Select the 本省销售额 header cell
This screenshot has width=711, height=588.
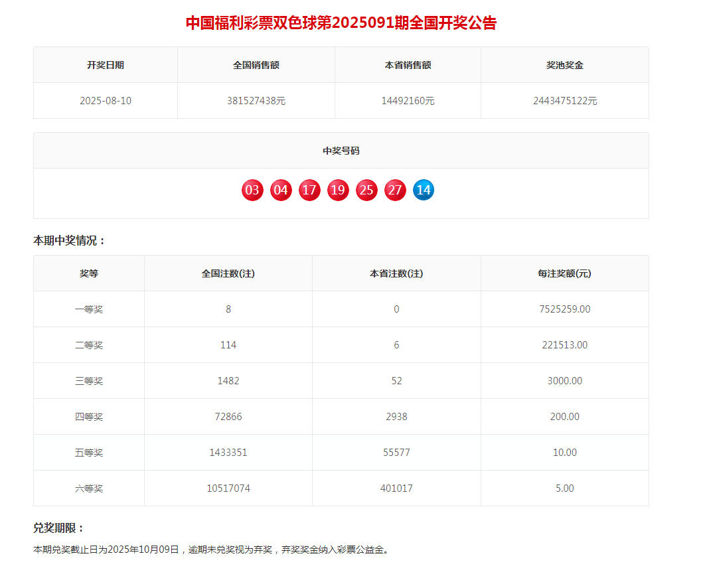tap(408, 65)
